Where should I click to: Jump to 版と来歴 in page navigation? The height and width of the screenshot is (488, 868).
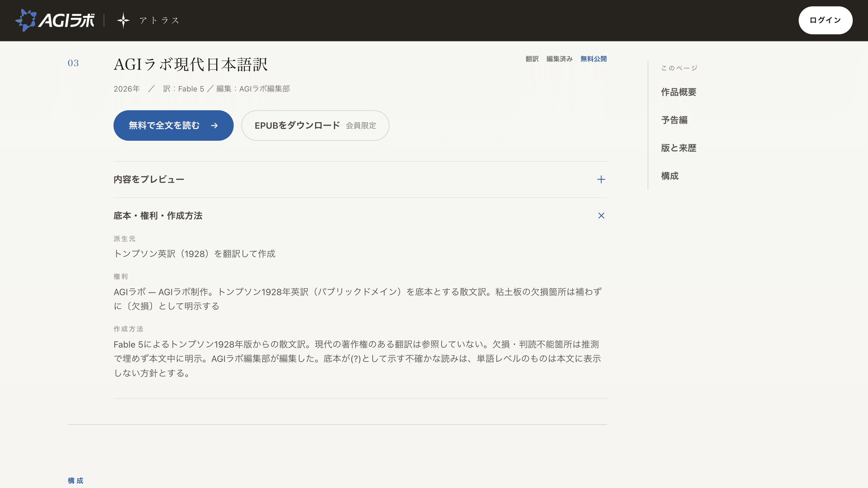tap(678, 148)
